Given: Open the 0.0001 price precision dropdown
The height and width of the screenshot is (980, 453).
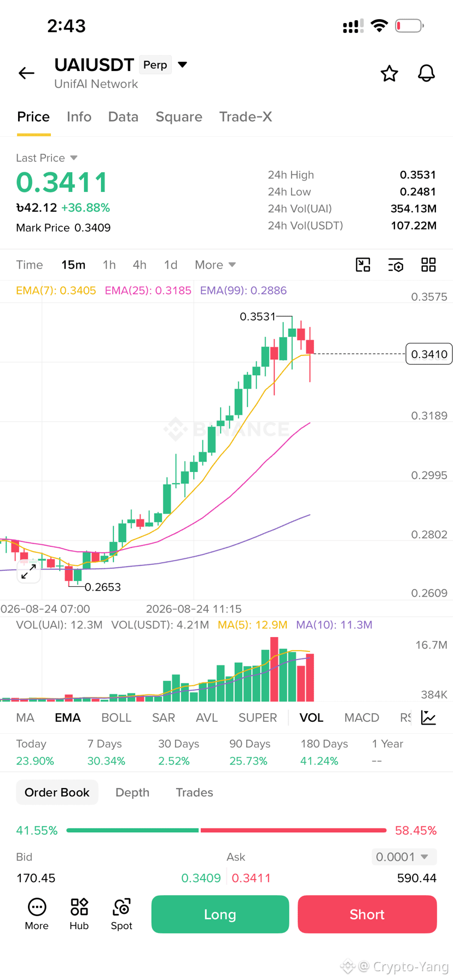Looking at the screenshot, I should (x=404, y=856).
